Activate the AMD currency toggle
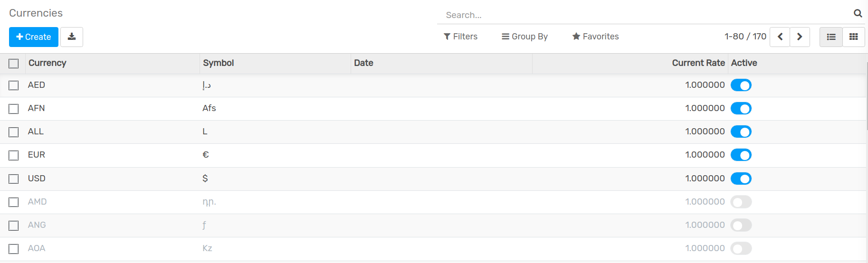The height and width of the screenshot is (263, 868). pyautogui.click(x=741, y=202)
